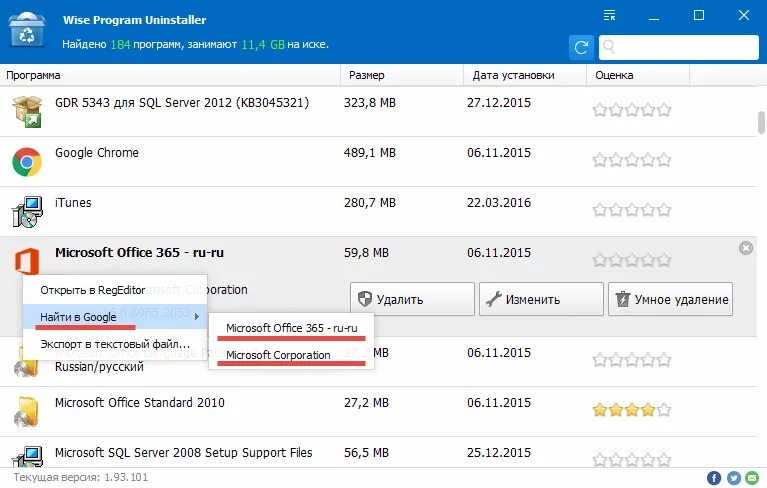Search Google for Microsoft Office 365 - ru-ru
767x488 pixels.
click(x=292, y=328)
